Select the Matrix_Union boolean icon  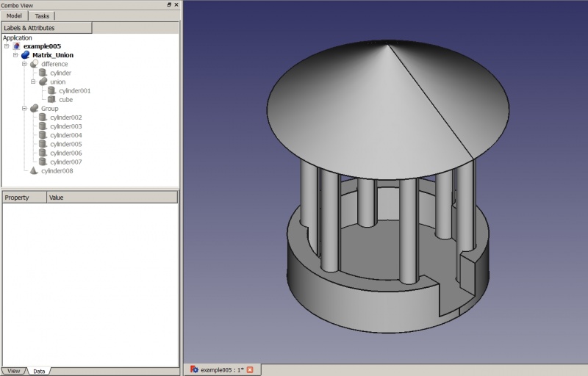tap(25, 55)
